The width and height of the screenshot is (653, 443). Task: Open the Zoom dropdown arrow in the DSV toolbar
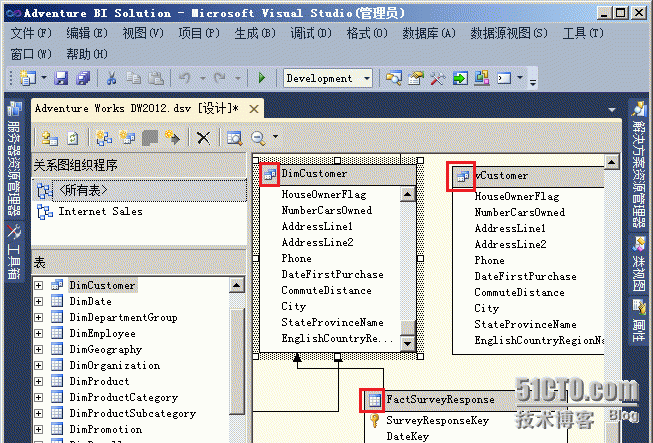click(x=275, y=137)
